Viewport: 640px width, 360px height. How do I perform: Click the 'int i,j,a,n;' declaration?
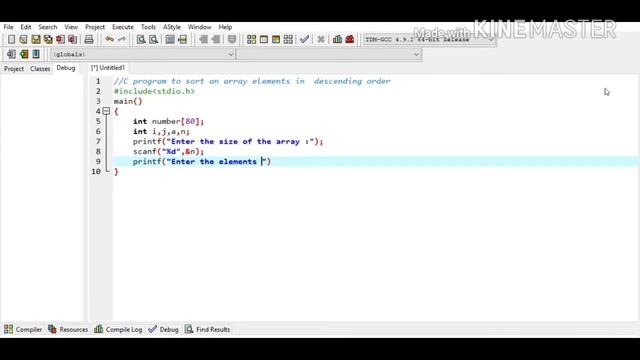tap(161, 131)
